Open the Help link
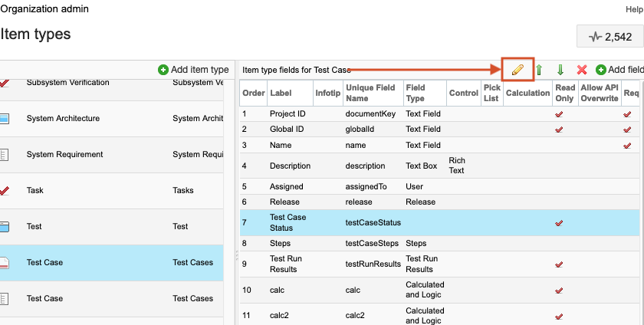The image size is (644, 325). [x=635, y=9]
